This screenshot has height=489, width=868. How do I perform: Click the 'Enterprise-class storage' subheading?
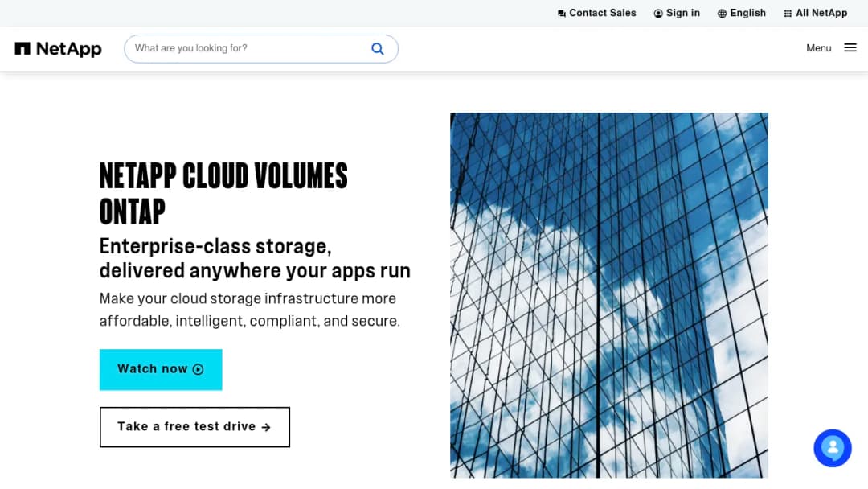pyautogui.click(x=255, y=258)
